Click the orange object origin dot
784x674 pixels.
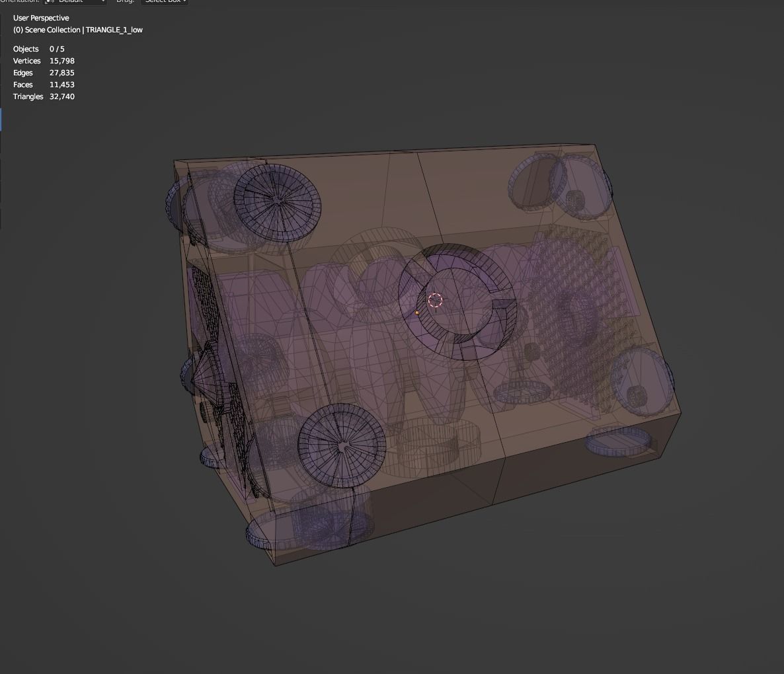pyautogui.click(x=417, y=313)
